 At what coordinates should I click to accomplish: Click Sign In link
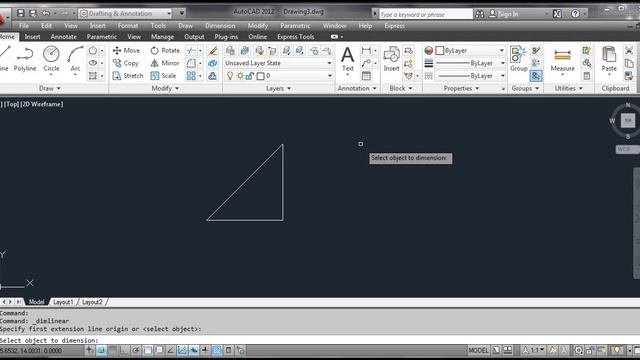[508, 14]
